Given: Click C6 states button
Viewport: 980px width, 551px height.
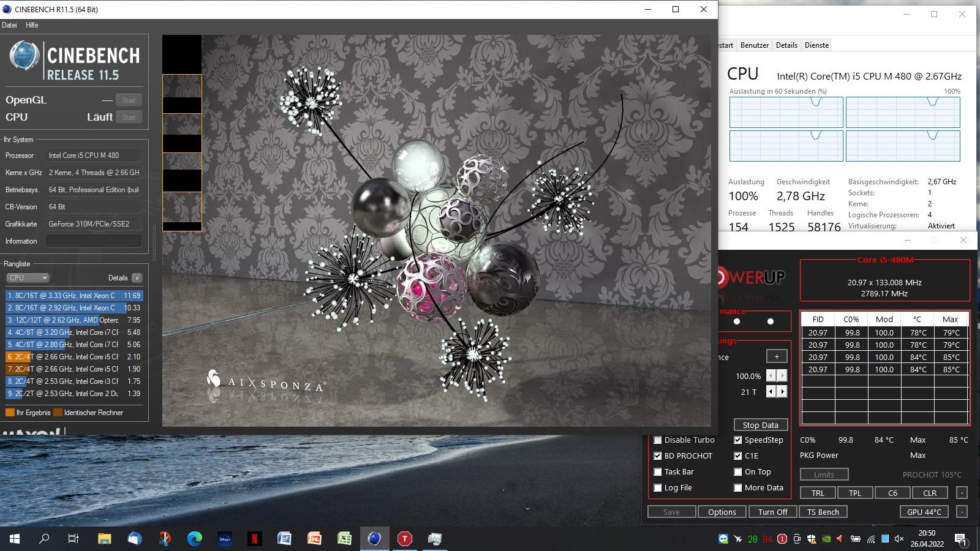Looking at the screenshot, I should 892,493.
